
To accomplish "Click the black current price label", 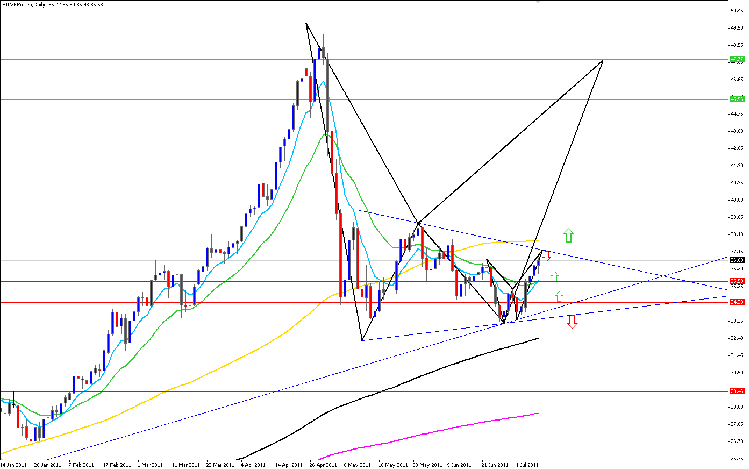I will 737,260.
